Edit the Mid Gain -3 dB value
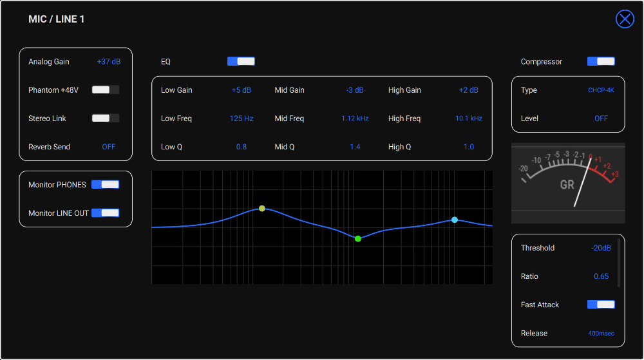The width and height of the screenshot is (644, 360). pos(355,90)
